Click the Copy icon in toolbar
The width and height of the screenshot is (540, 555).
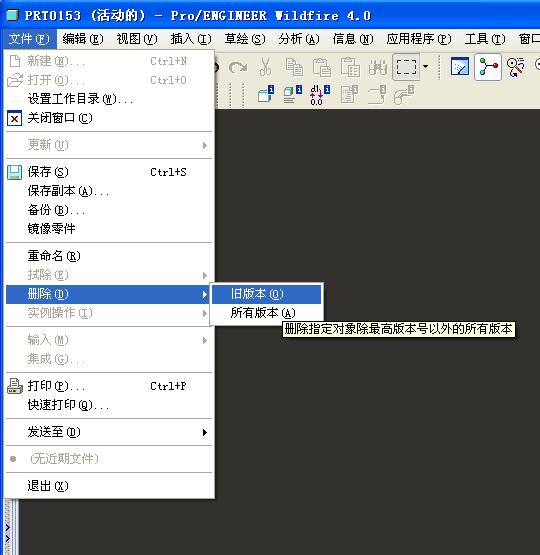pos(294,67)
